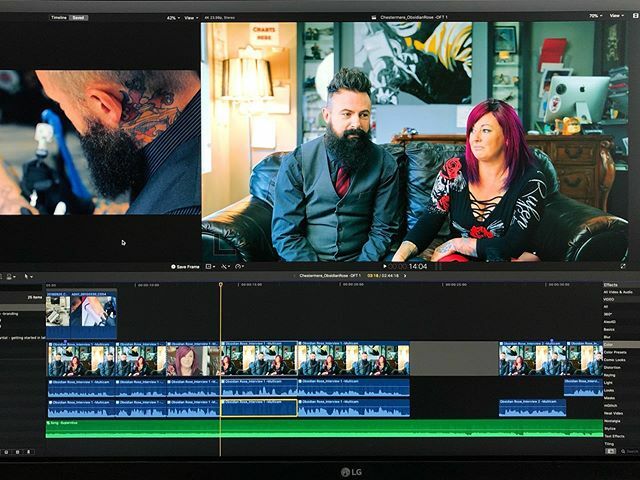This screenshot has width=640, height=480.
Task: Select the Stylize category
Action: click(610, 429)
